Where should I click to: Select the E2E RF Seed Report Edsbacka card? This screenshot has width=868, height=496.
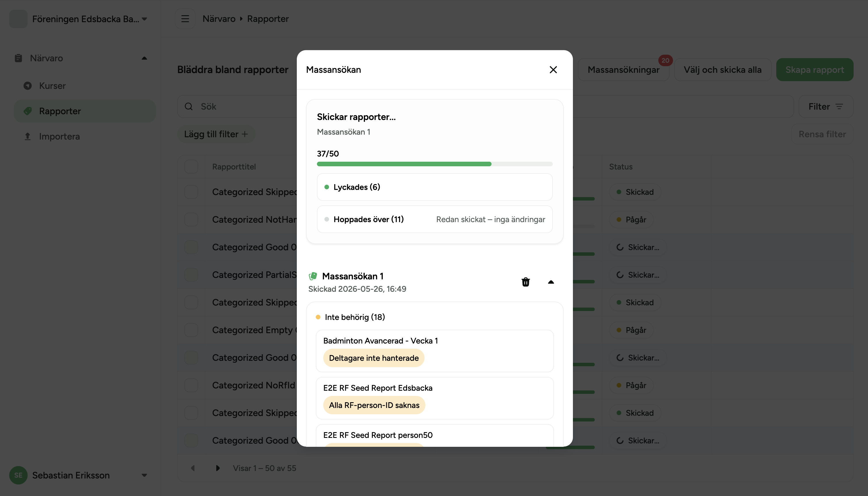coord(435,398)
